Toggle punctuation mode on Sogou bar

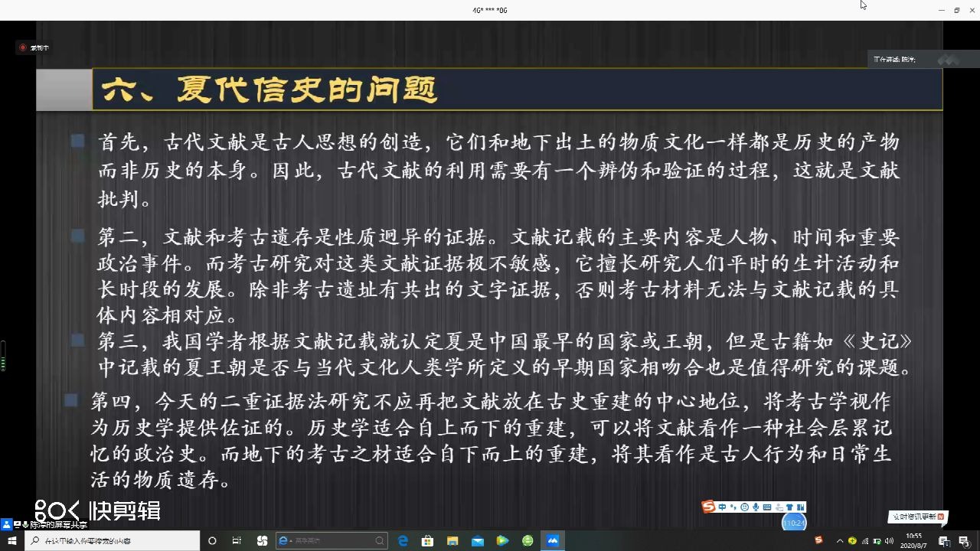click(733, 507)
